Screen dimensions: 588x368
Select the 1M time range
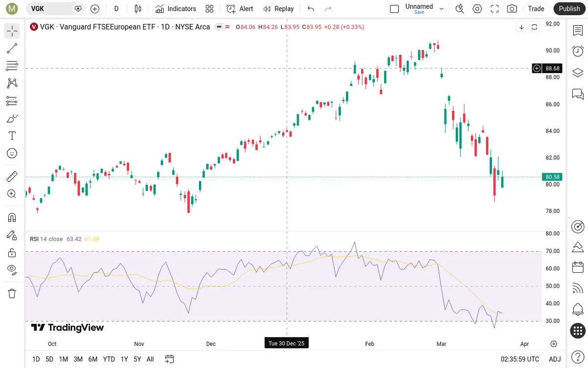63,359
